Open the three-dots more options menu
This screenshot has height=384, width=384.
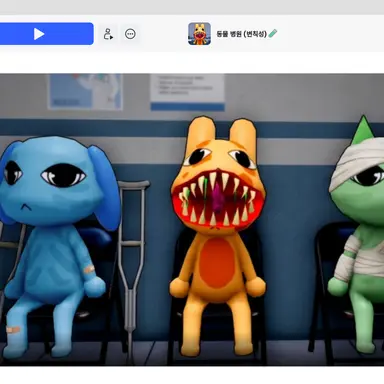130,34
